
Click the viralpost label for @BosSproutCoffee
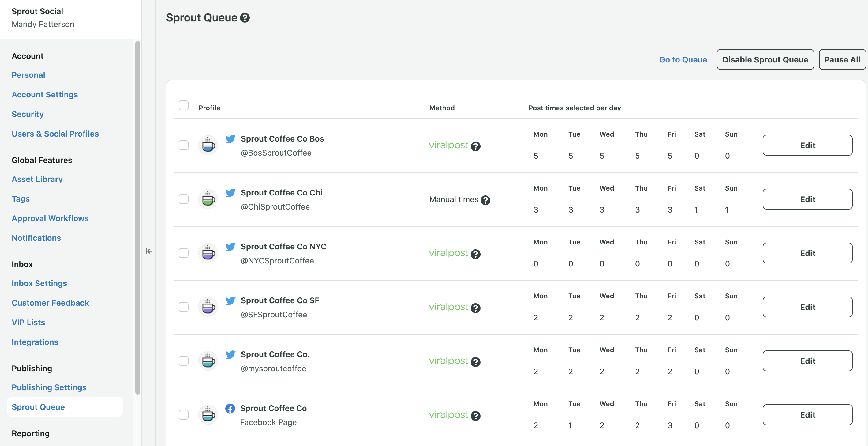pyautogui.click(x=448, y=145)
